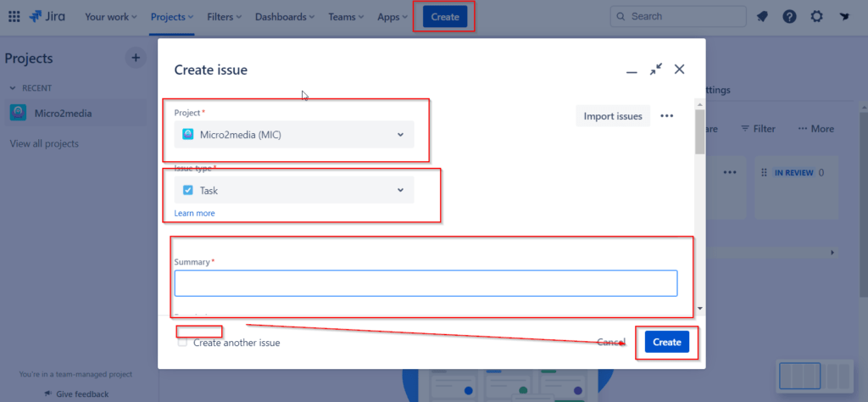Expand the Projects menu

tap(172, 17)
